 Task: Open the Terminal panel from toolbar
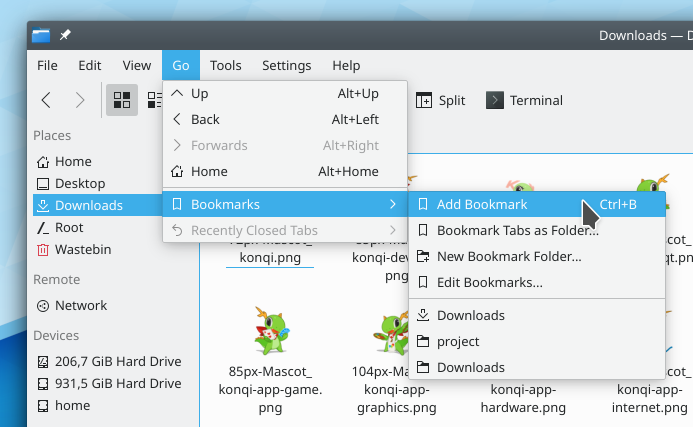[x=524, y=100]
